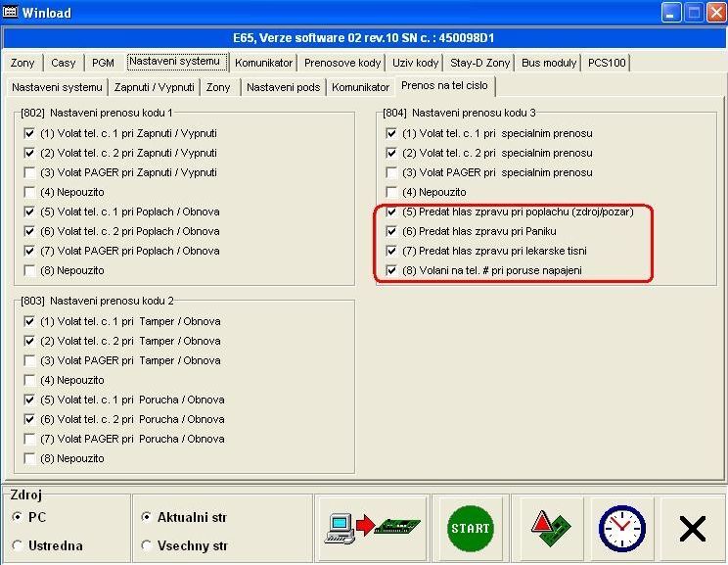Switch to the Komunikator top tab
The image size is (728, 565).
[263, 63]
